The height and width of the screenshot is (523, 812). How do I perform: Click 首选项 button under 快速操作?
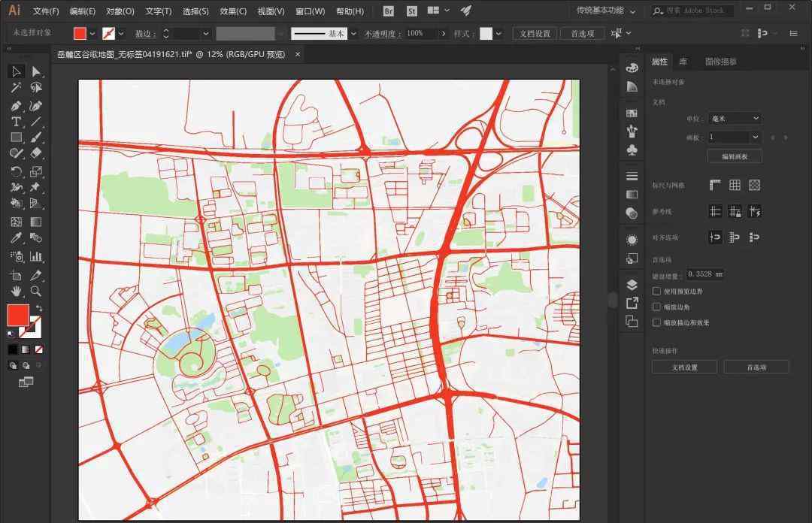pyautogui.click(x=756, y=367)
